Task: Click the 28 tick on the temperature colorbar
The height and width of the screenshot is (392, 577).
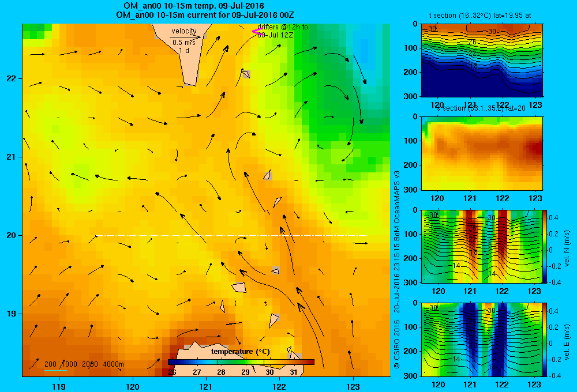Action: [221, 372]
